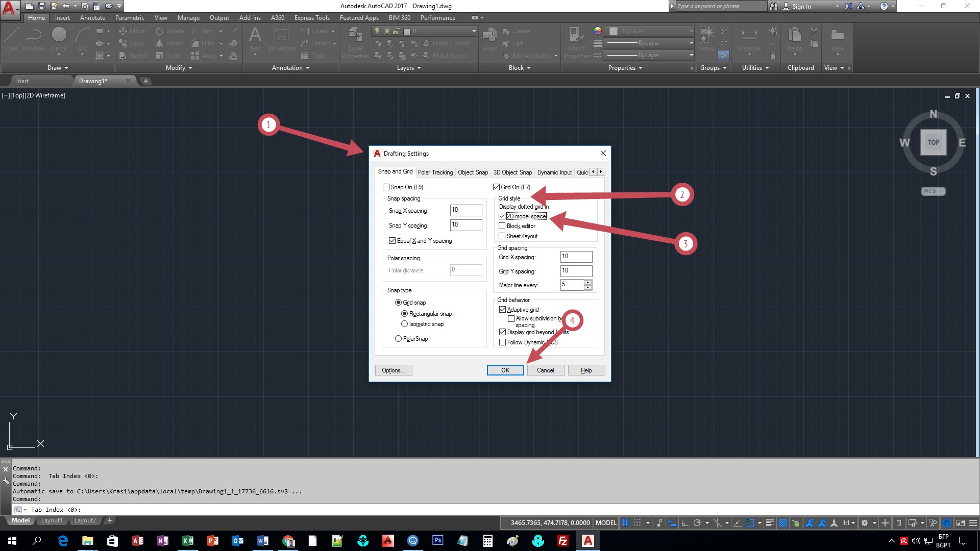Click Cancel in Drafting Settings
The height and width of the screenshot is (551, 980).
click(x=545, y=370)
